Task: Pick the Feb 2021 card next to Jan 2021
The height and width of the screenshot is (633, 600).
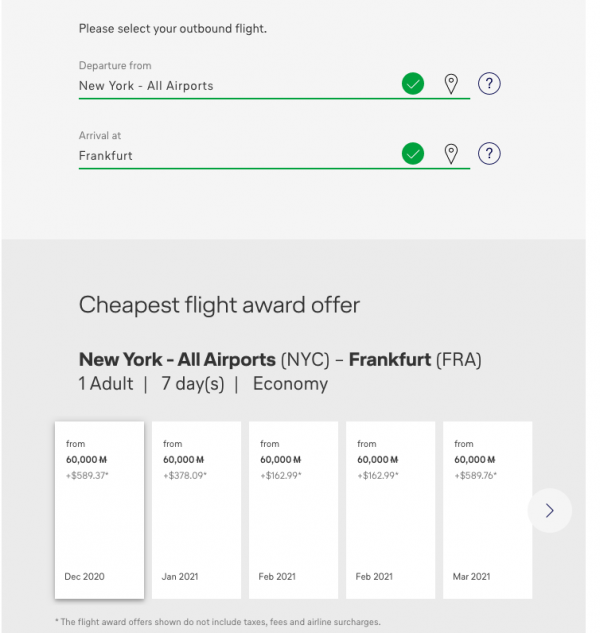Action: pos(293,510)
